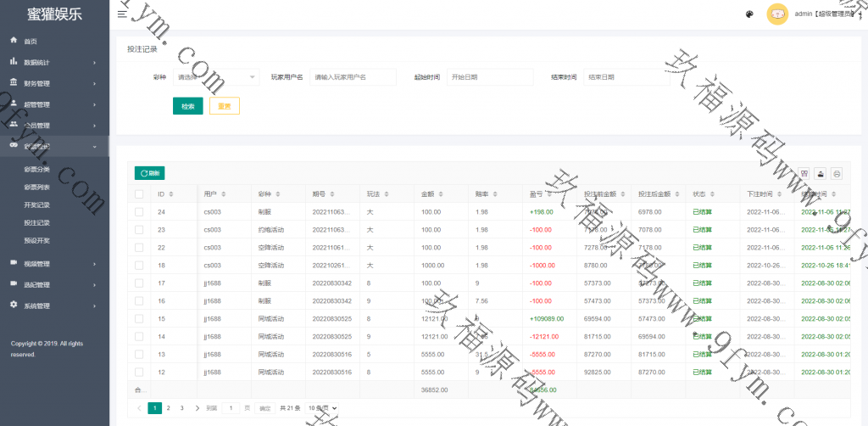This screenshot has height=426, width=868.
Task: Open the 彩种 dropdown selector
Action: tap(215, 77)
